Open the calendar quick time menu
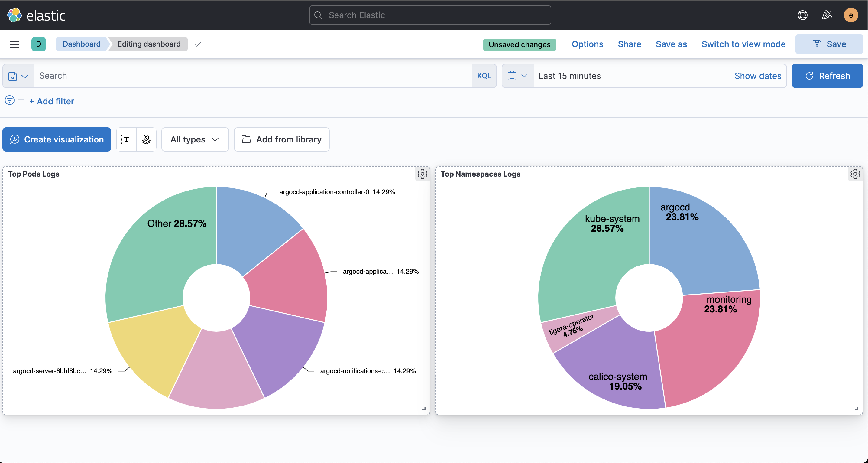Image resolution: width=868 pixels, height=463 pixels. coord(517,76)
